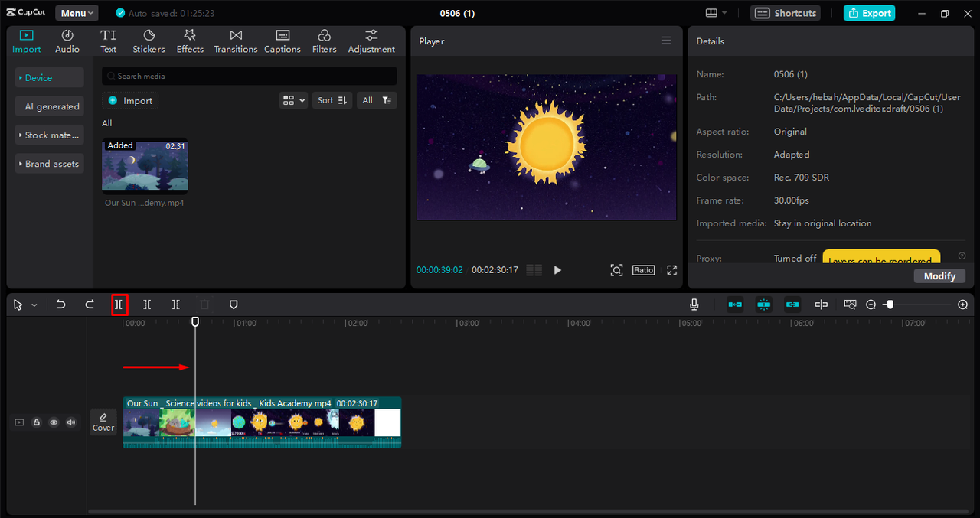Open the media grid view dropdown

tap(294, 100)
